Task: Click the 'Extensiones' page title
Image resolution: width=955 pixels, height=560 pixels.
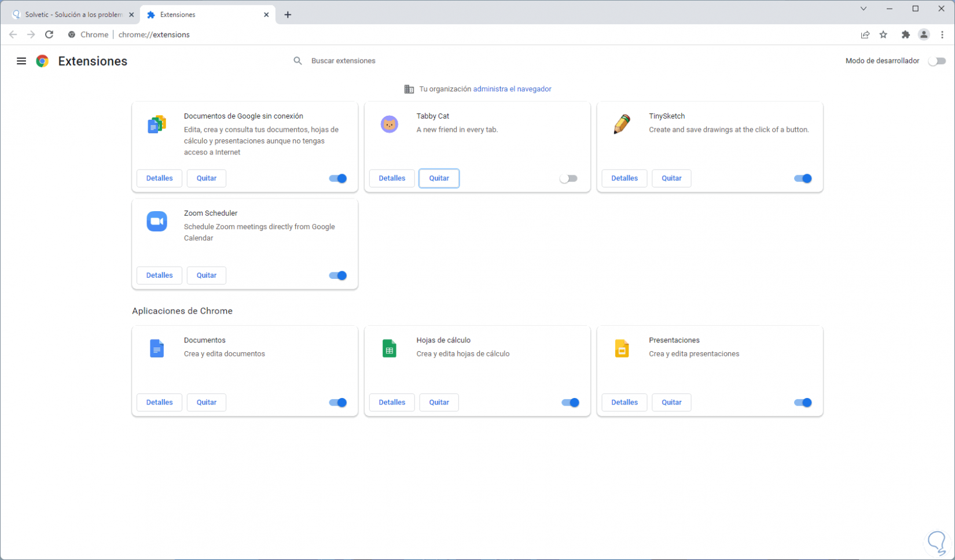Action: pos(93,61)
